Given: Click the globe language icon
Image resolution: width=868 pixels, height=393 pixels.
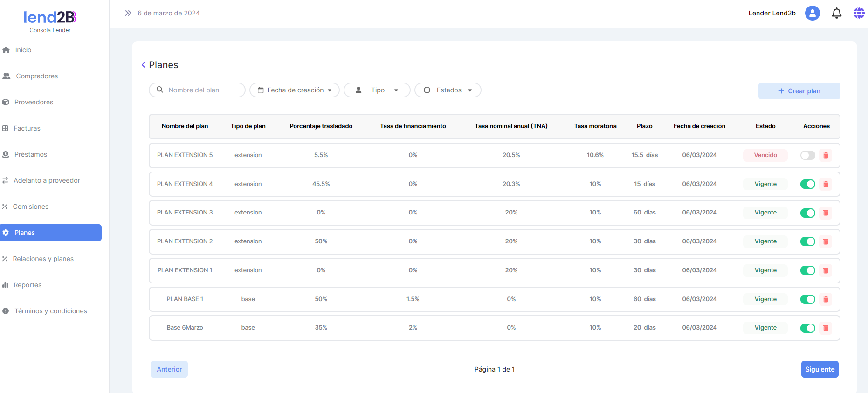Looking at the screenshot, I should [859, 13].
